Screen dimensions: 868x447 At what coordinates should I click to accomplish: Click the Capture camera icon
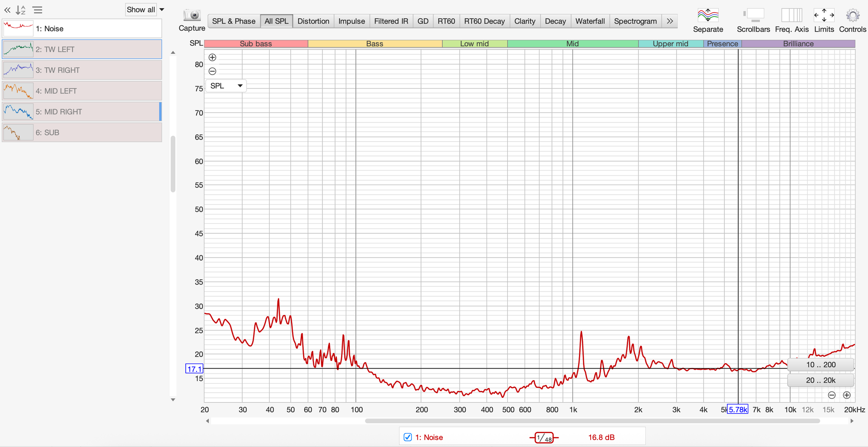click(191, 16)
